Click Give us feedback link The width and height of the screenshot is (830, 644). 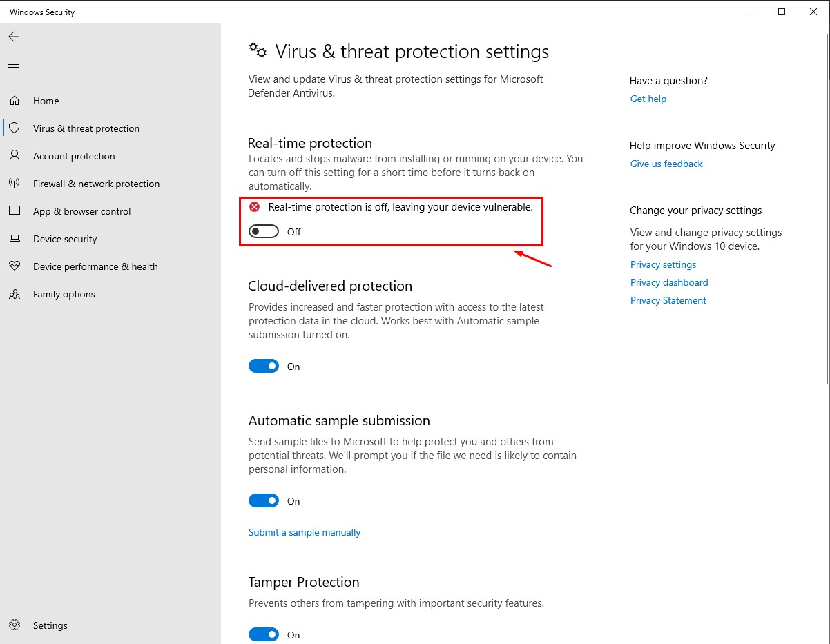click(666, 164)
